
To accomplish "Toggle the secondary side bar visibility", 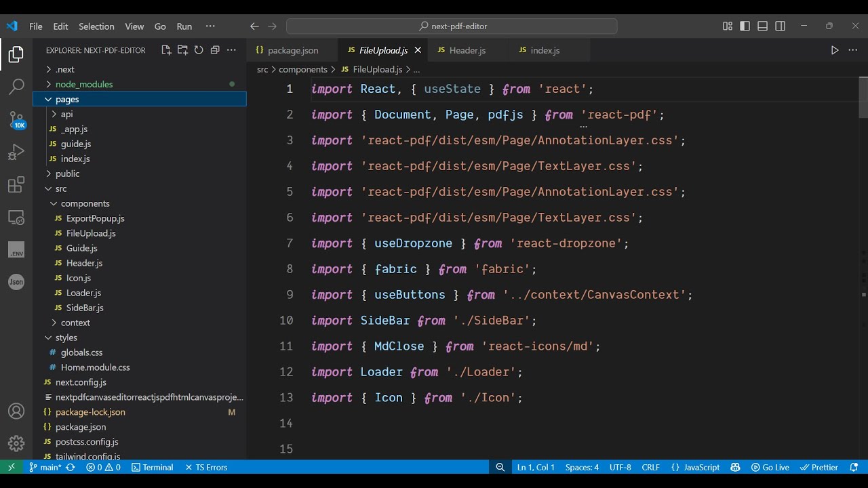I will pos(781,26).
